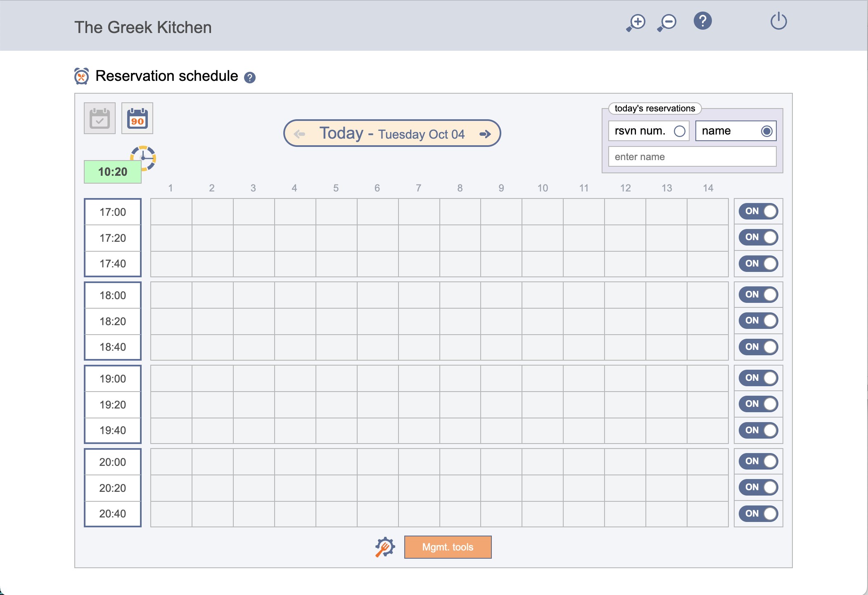Click table 5 cell at 18:00 row
Screen dimensions: 868x595
[336, 295]
